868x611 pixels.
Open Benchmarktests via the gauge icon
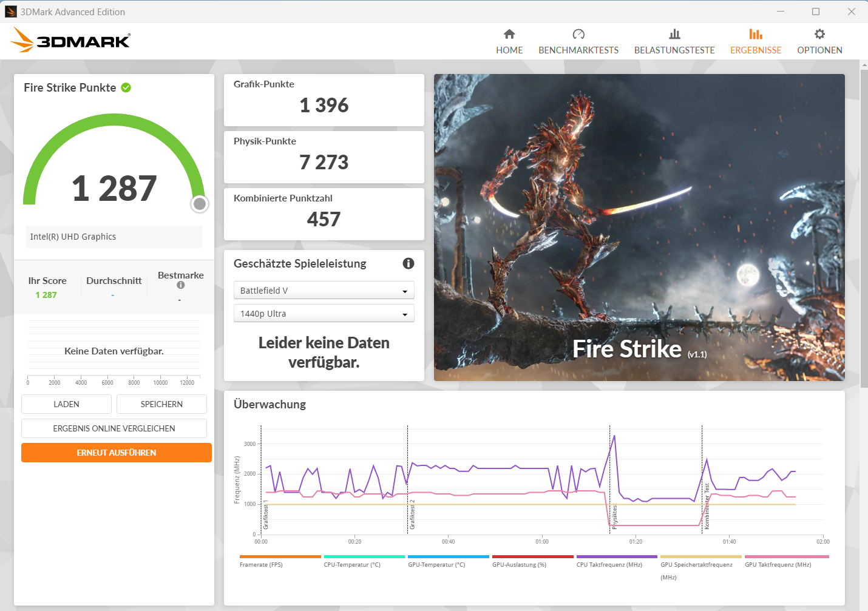[x=578, y=34]
